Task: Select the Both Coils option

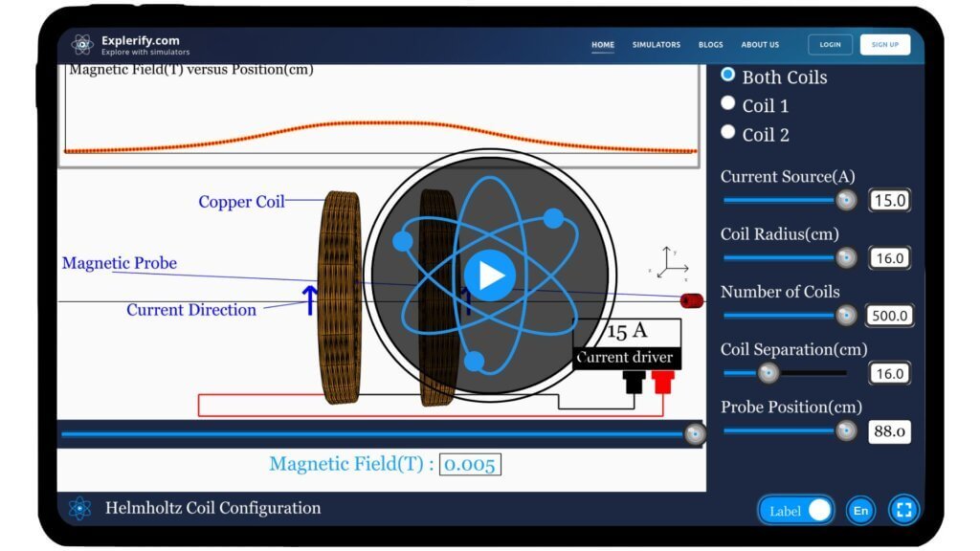Action: pyautogui.click(x=728, y=74)
